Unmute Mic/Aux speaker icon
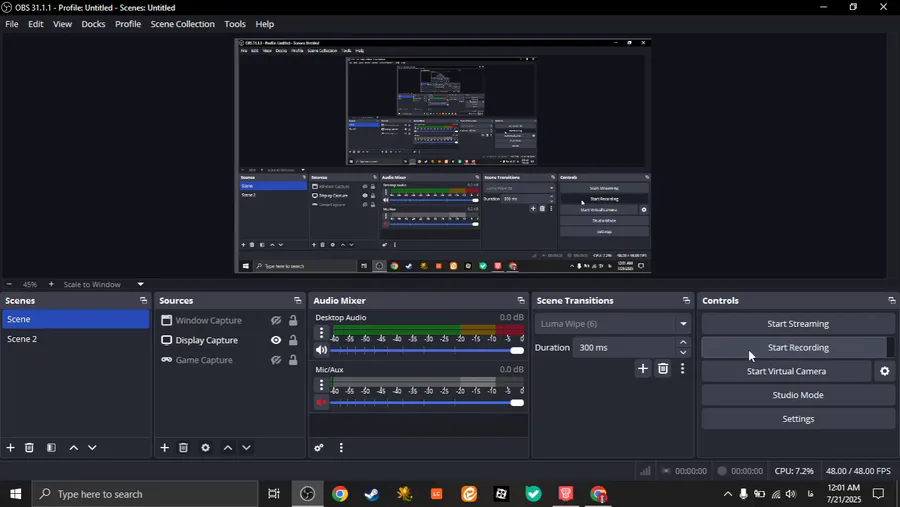900x507 pixels. click(x=321, y=402)
